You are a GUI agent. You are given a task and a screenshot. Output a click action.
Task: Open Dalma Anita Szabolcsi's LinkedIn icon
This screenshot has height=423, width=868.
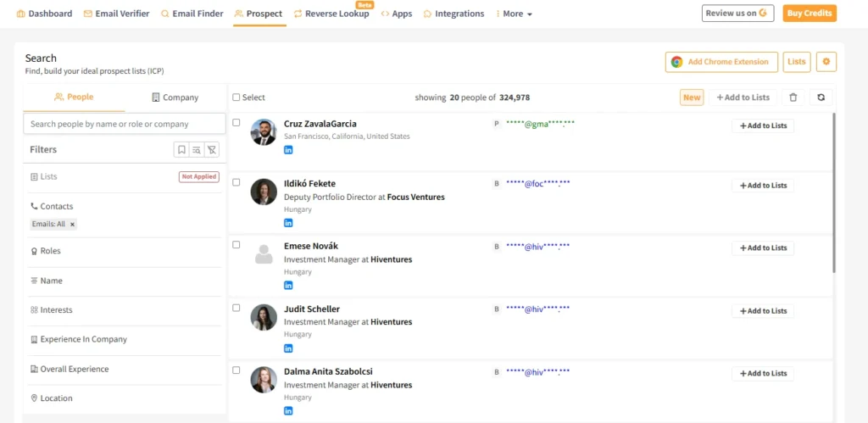(288, 411)
